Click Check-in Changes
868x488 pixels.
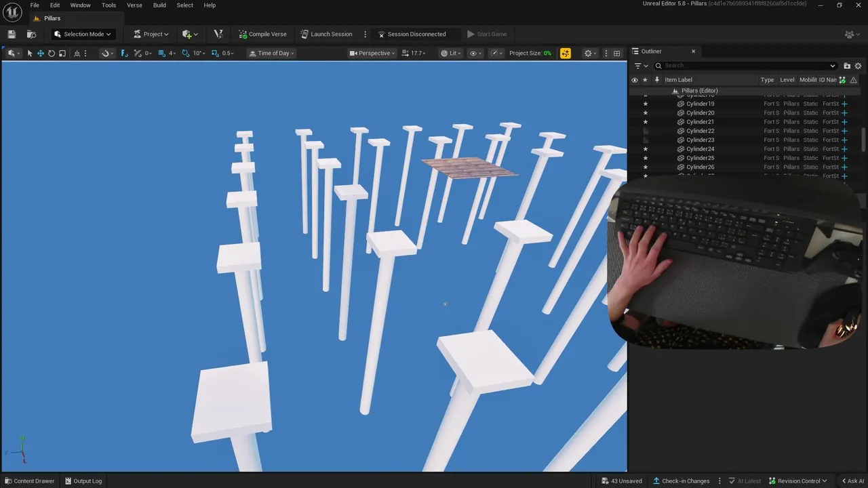point(681,481)
